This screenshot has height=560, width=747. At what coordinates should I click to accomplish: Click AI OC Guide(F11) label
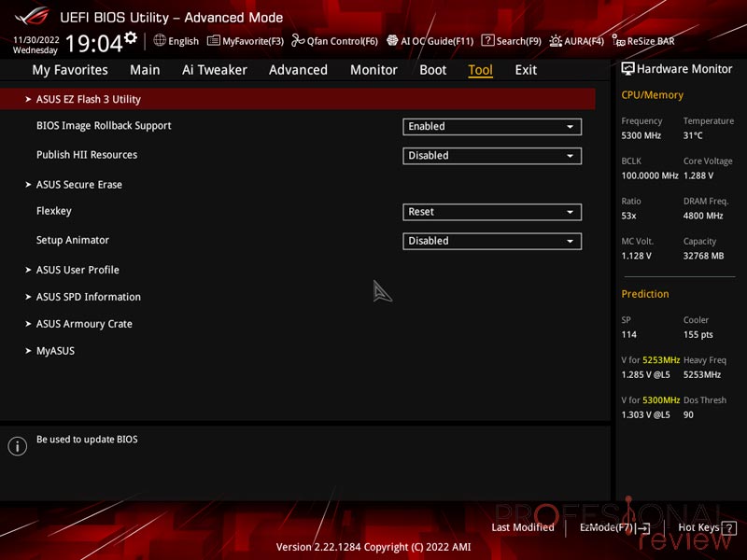tap(437, 41)
